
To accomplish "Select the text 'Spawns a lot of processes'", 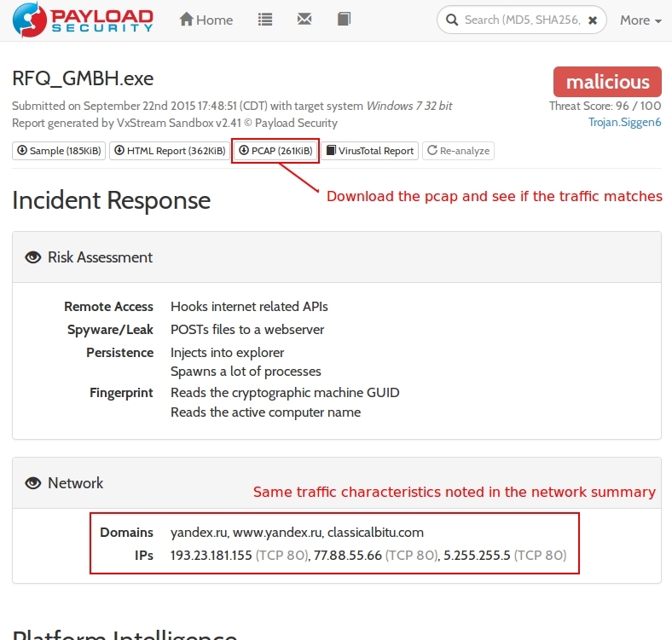I will tap(246, 372).
